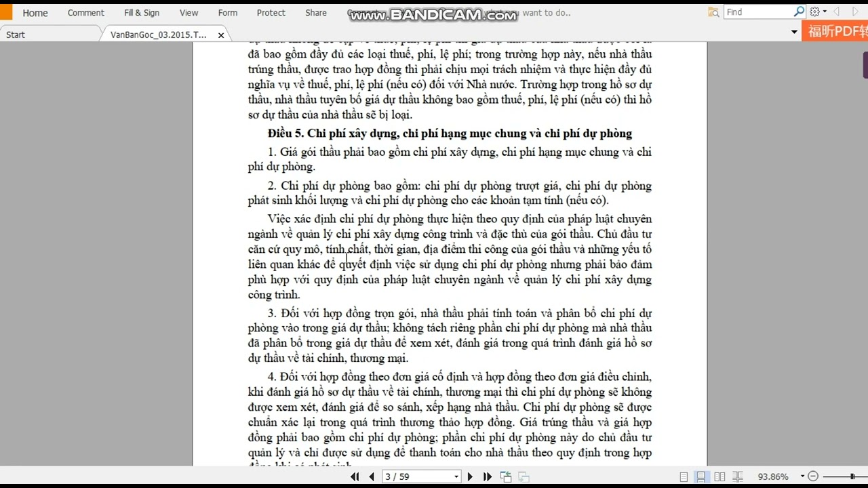Click the zoom value 93.86%

point(773,476)
